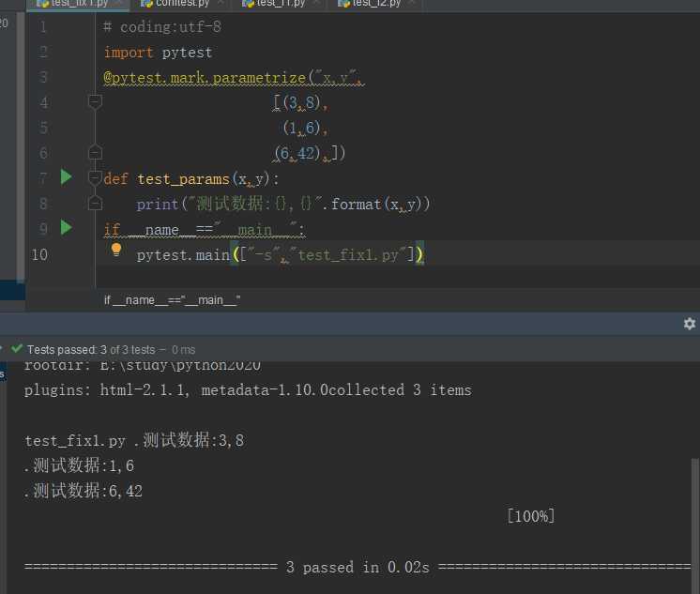Click the test_params function name
The image size is (700, 594).
pyautogui.click(x=183, y=179)
